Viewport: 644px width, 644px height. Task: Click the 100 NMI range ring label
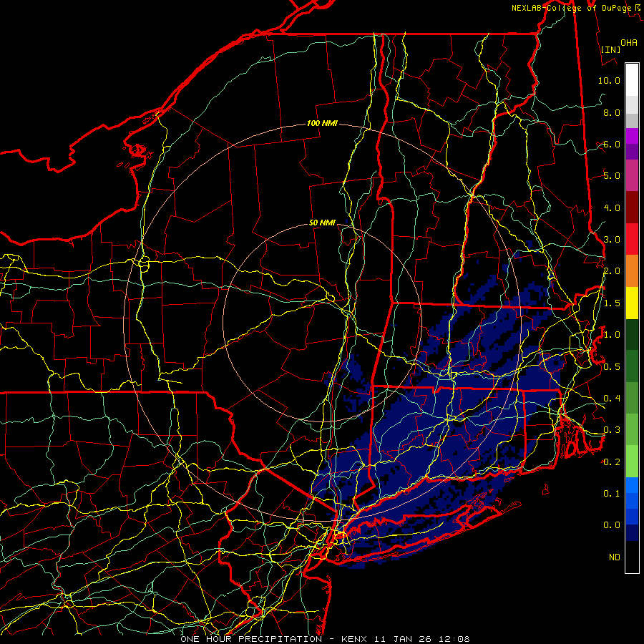(322, 123)
